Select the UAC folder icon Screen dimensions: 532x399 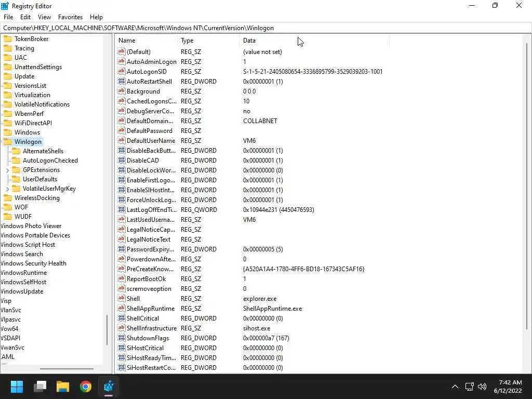point(8,57)
